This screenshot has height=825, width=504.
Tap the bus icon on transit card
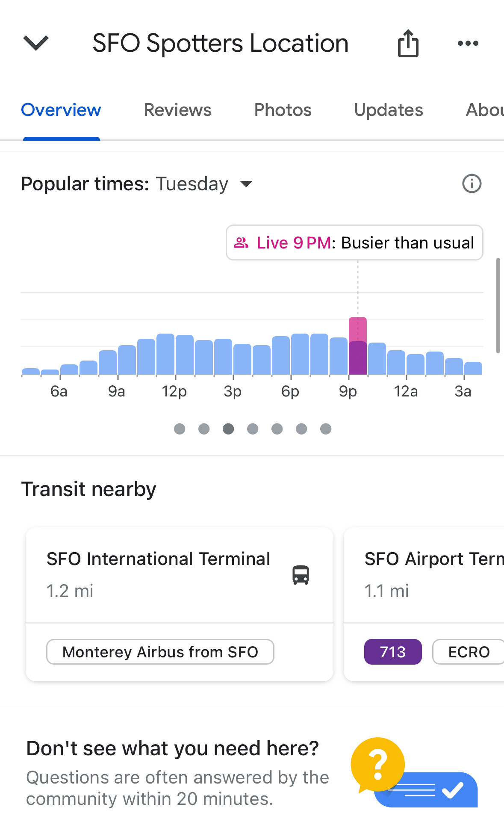tap(301, 574)
